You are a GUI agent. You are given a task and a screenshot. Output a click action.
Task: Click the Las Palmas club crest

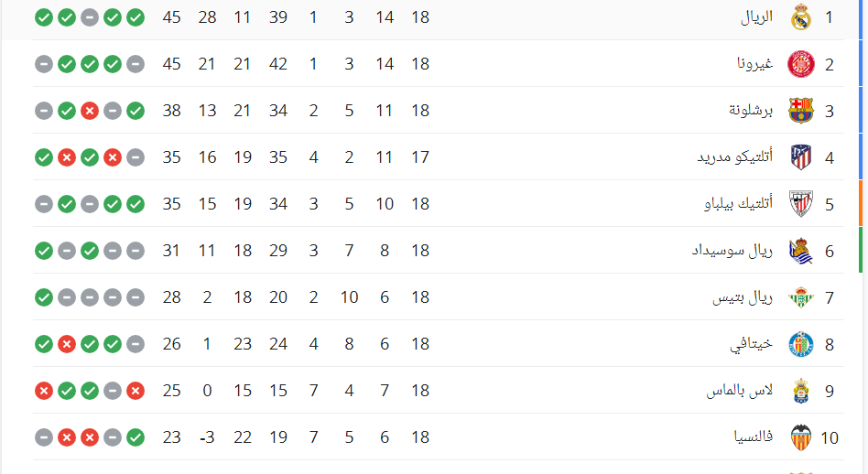(x=801, y=391)
